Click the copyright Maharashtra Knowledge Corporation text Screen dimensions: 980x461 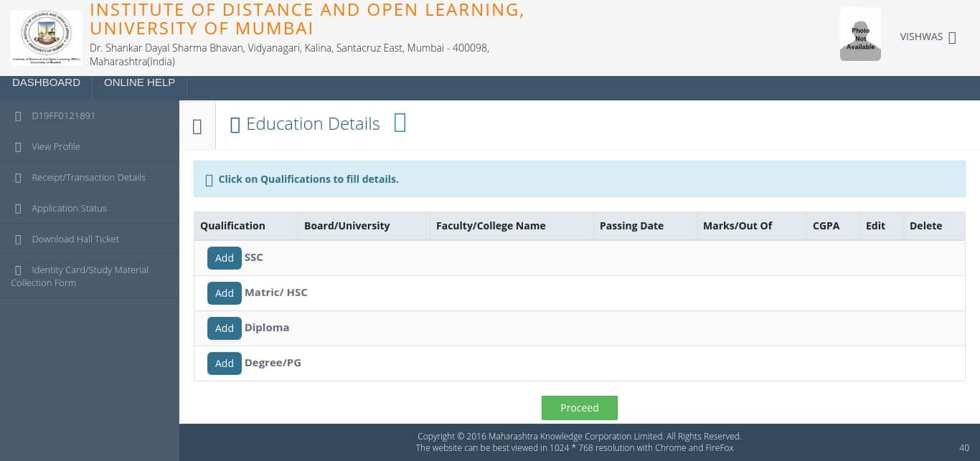pyautogui.click(x=579, y=436)
